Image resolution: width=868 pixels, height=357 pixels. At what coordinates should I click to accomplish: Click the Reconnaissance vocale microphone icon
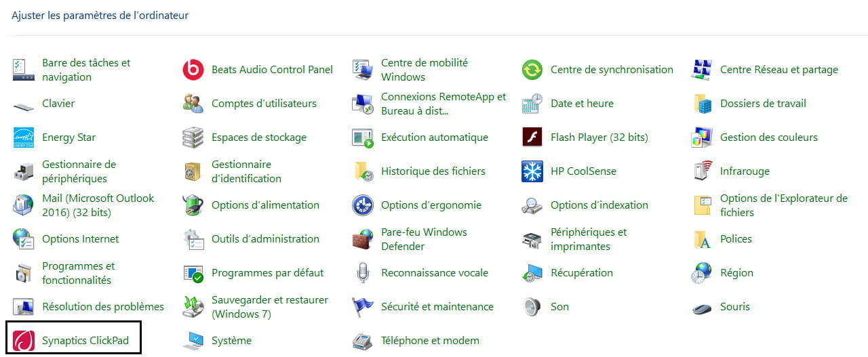363,273
